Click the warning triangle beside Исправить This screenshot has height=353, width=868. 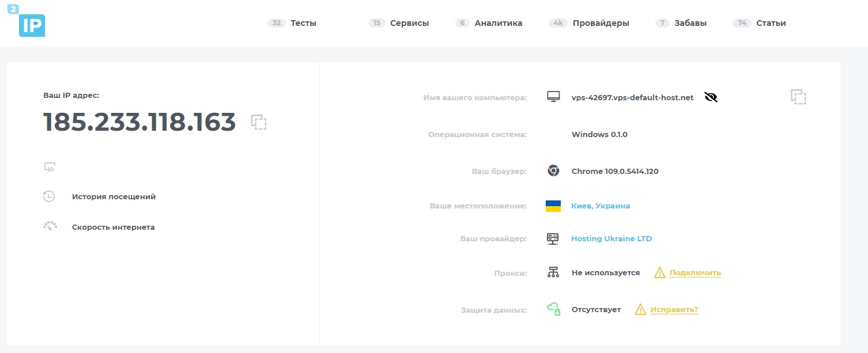pos(640,310)
